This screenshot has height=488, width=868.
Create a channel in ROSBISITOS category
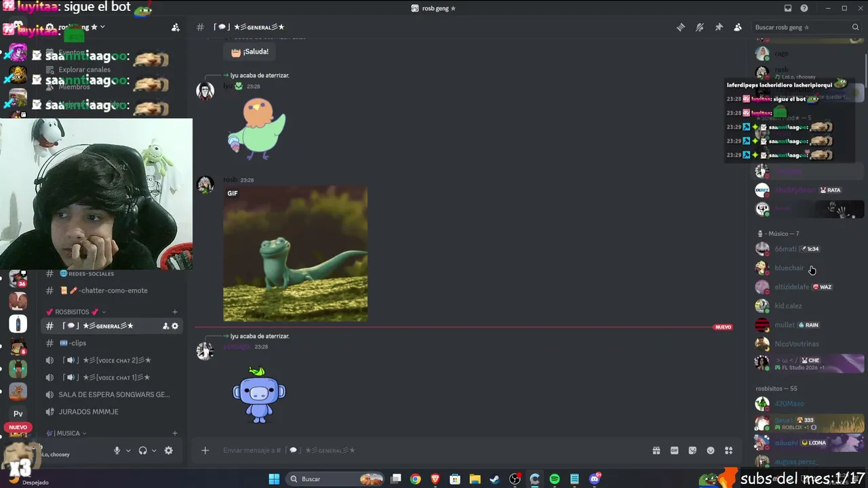click(175, 312)
